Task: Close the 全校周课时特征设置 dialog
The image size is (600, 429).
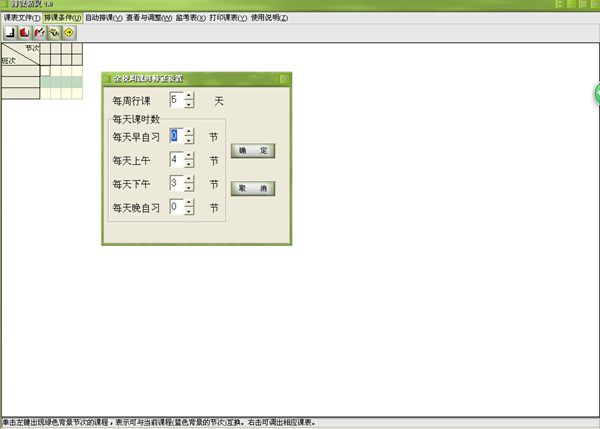Action: (x=284, y=79)
